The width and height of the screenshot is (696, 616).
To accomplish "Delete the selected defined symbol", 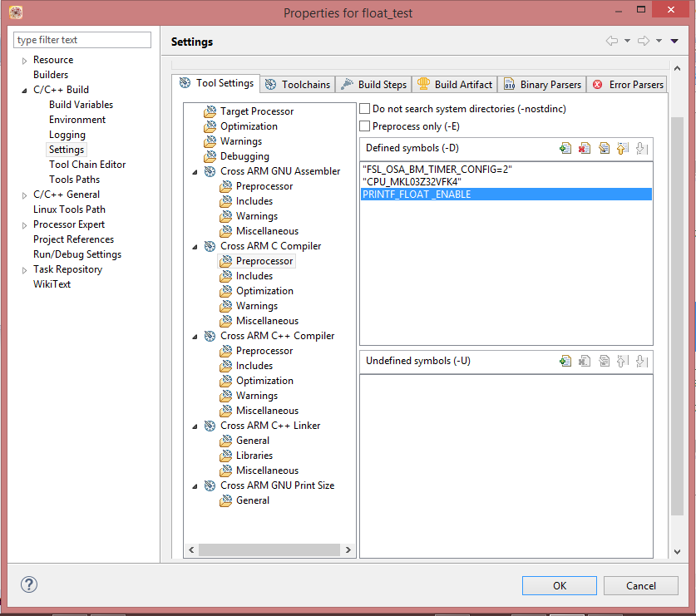I will pos(584,148).
